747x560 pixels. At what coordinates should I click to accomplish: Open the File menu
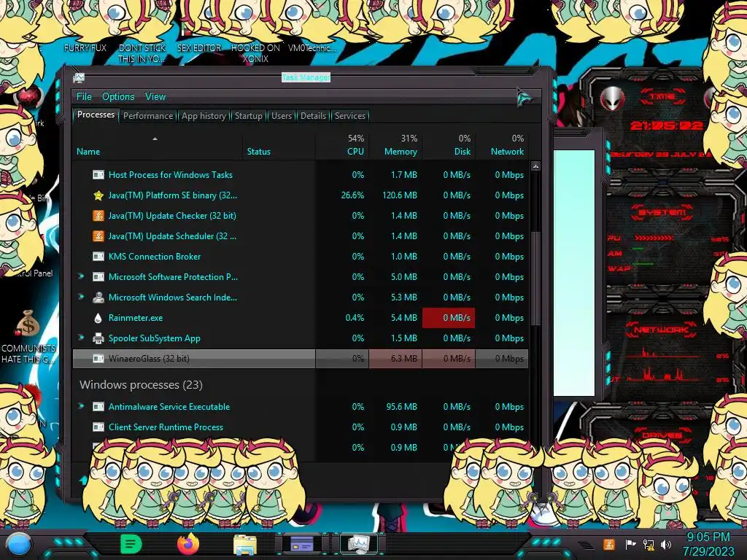point(84,97)
